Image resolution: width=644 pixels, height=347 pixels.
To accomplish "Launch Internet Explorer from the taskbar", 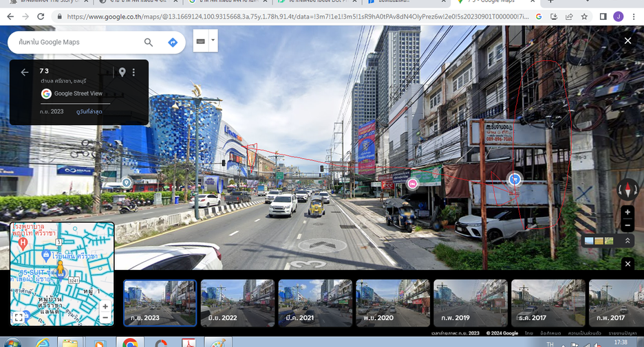I will click(x=42, y=343).
